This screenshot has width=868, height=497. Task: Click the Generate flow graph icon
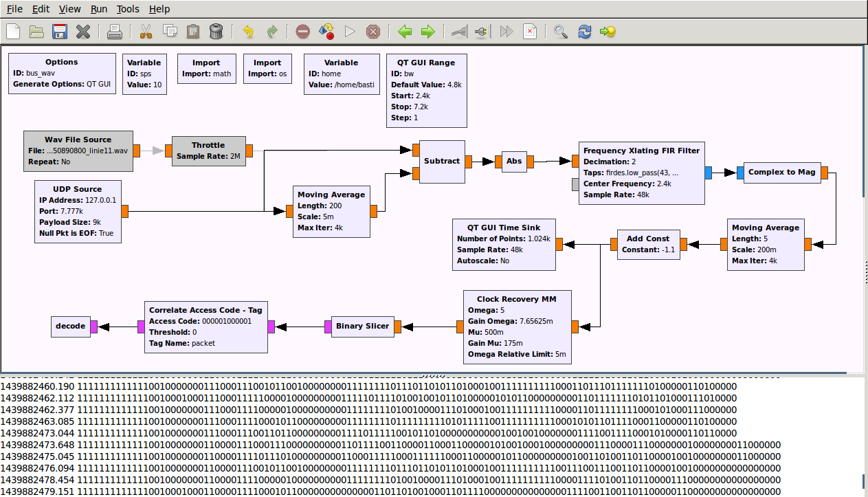coord(326,32)
